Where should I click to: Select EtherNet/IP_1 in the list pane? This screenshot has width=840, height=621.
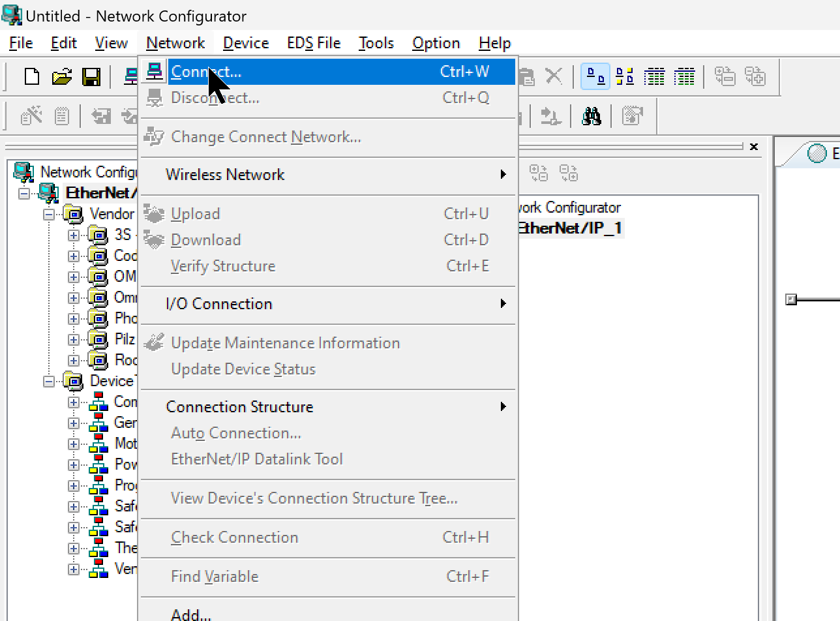coord(569,228)
